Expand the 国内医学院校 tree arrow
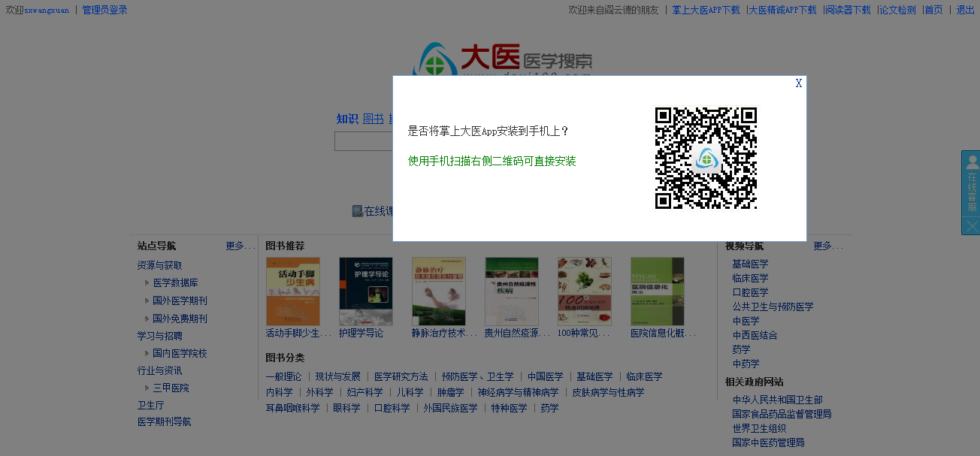 (147, 353)
